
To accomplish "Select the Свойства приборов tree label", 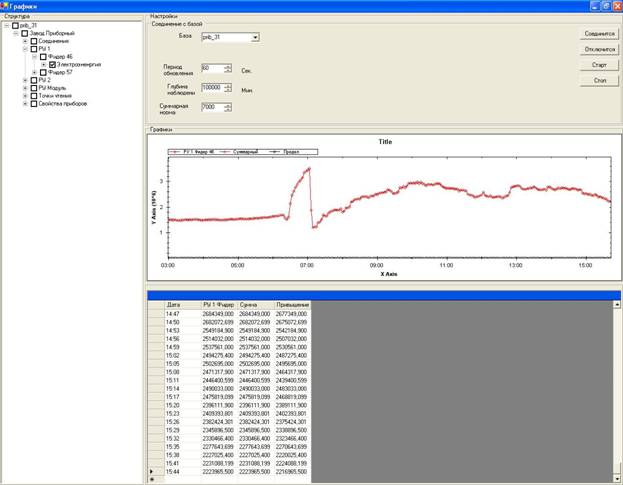I will coord(63,104).
